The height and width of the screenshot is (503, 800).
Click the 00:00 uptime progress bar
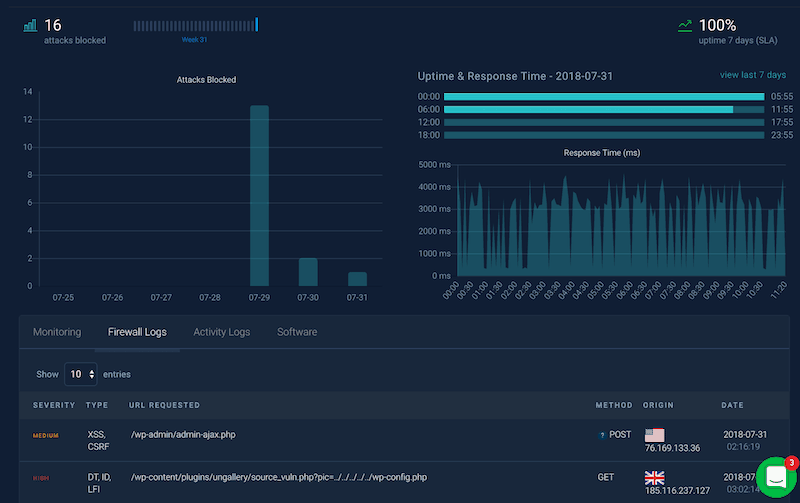coord(604,96)
